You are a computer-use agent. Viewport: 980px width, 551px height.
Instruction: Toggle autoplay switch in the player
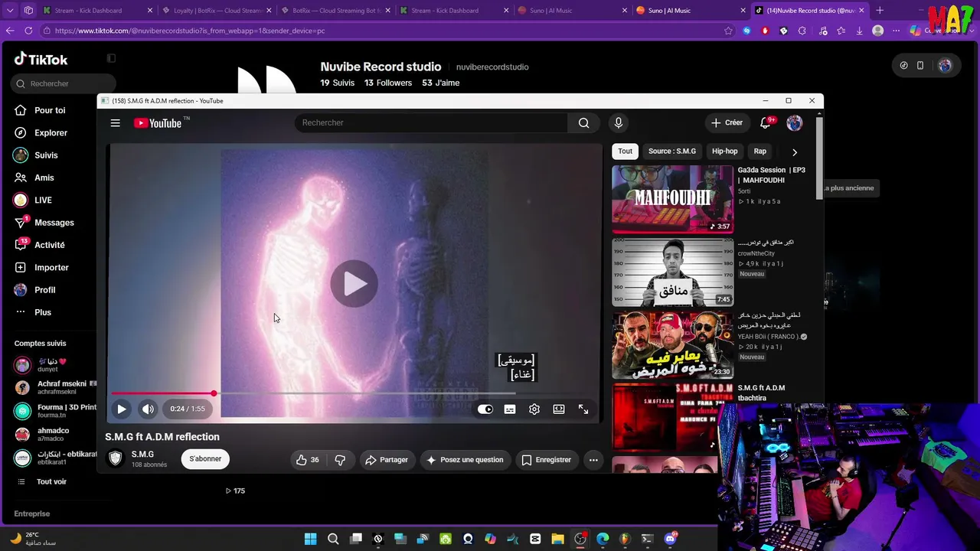coord(485,409)
